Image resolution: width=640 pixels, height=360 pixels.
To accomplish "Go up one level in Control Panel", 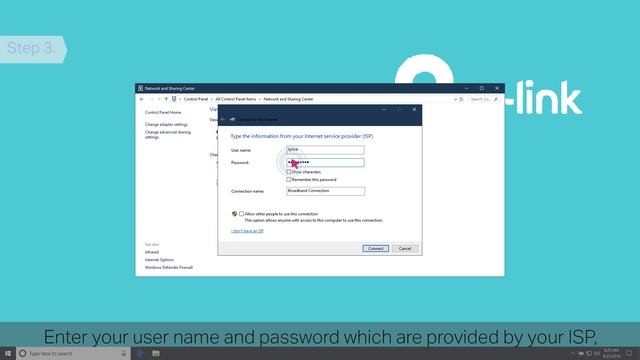I will [166, 99].
